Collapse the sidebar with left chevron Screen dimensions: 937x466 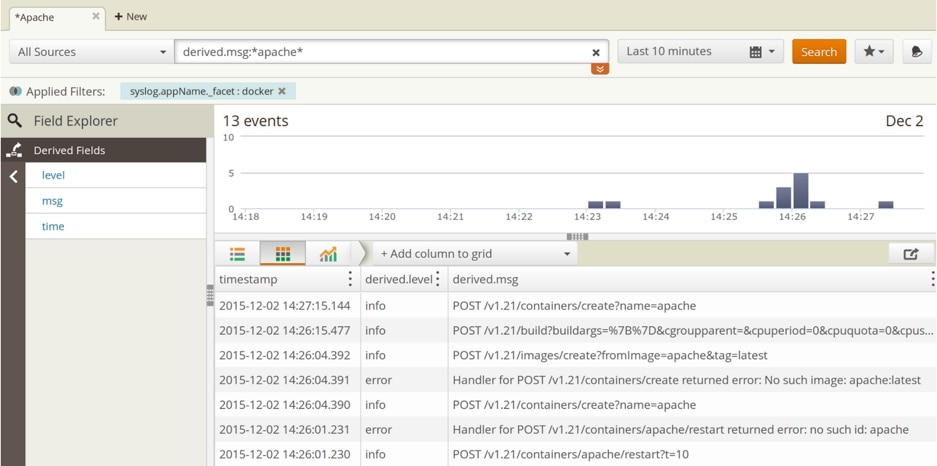click(x=13, y=177)
